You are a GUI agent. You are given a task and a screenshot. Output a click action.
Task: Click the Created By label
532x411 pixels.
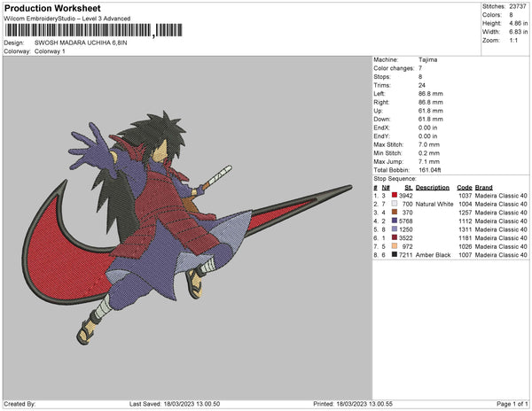click(20, 404)
